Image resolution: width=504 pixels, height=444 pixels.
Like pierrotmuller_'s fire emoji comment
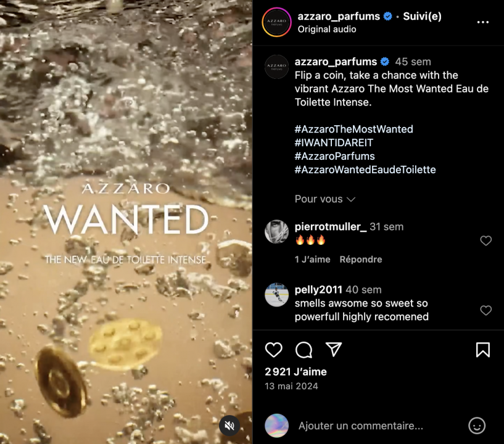point(485,240)
